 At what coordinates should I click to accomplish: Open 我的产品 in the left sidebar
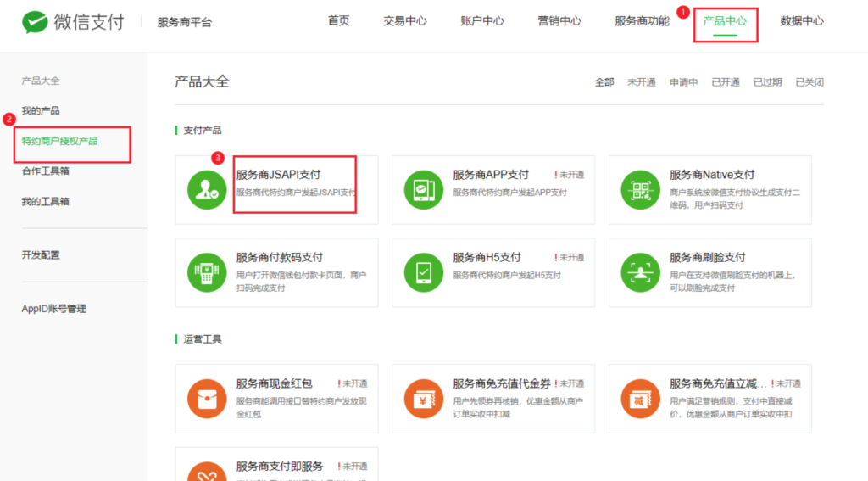(x=41, y=111)
